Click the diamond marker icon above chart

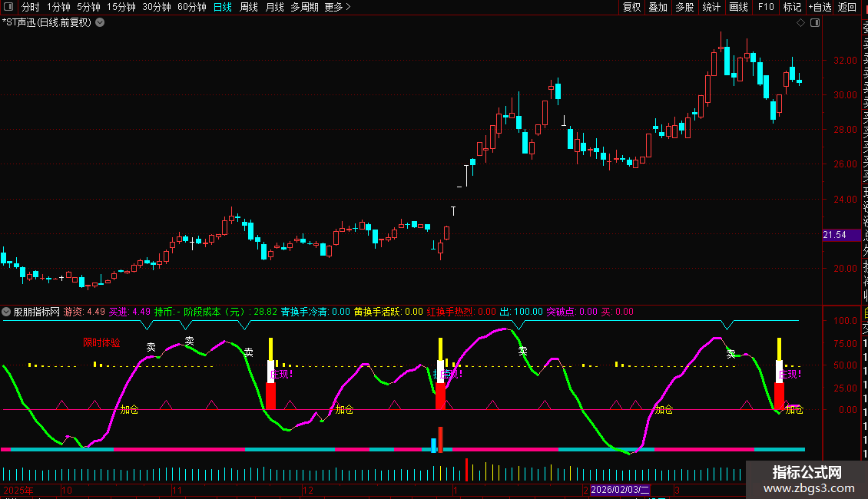click(800, 23)
